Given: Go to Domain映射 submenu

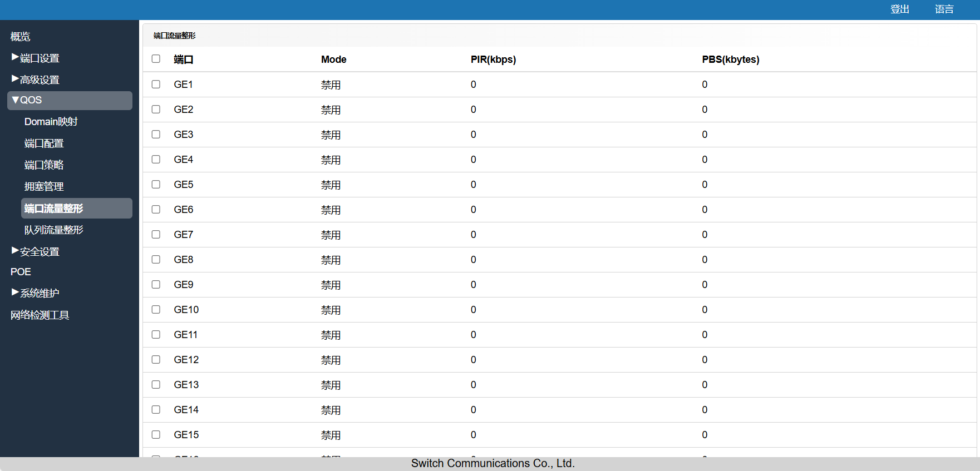Looking at the screenshot, I should coord(51,122).
